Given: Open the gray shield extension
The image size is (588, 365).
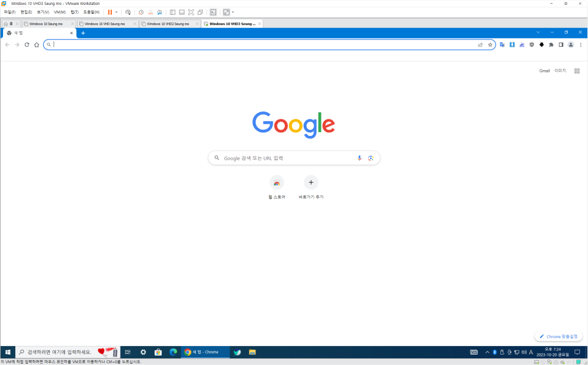Looking at the screenshot, I should pos(531,44).
